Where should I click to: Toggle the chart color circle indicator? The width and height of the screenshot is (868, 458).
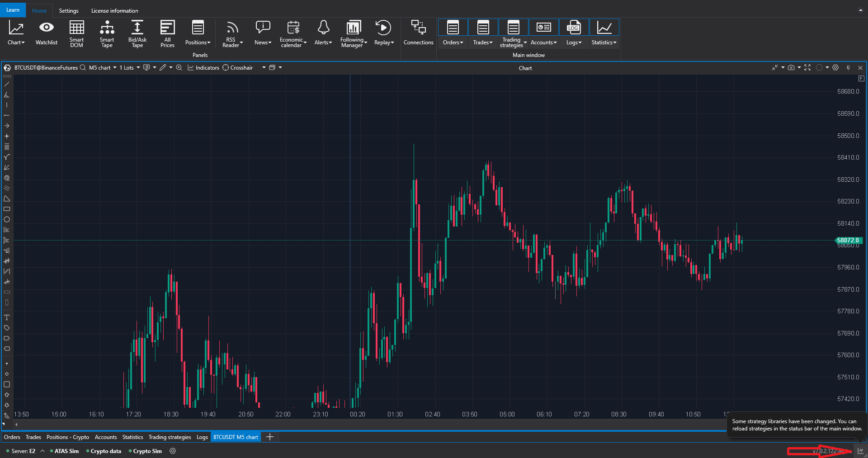coord(819,68)
